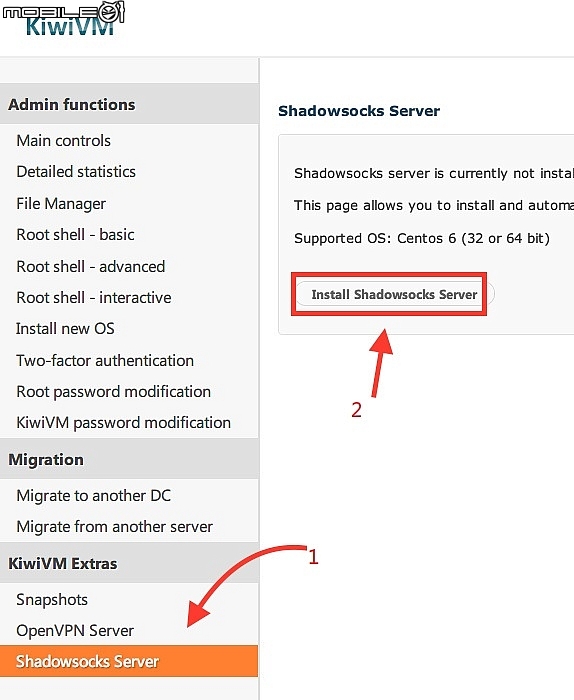
Task: Go to Install new OS
Action: coord(65,329)
